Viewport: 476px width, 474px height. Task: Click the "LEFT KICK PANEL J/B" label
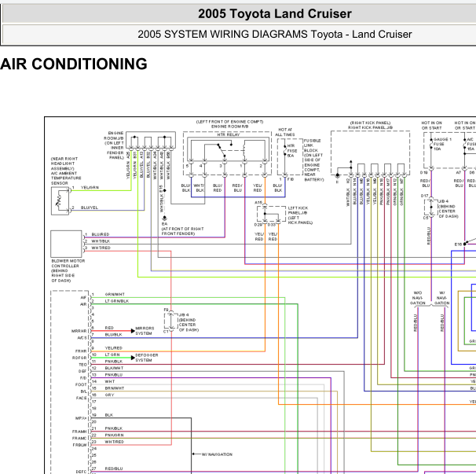tap(298, 210)
